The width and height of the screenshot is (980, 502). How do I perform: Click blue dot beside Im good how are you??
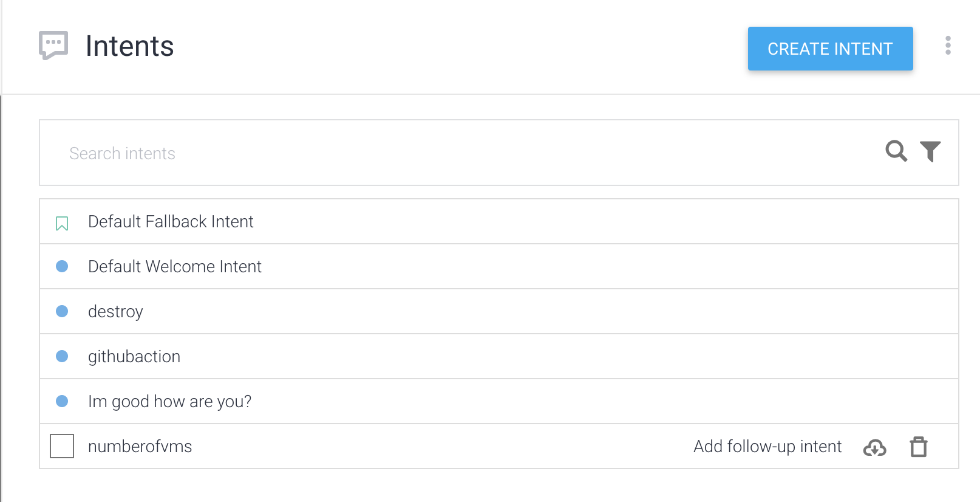62,401
